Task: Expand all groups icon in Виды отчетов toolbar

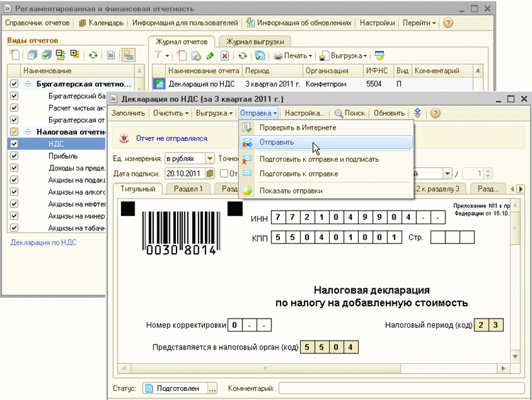Action: point(74,54)
